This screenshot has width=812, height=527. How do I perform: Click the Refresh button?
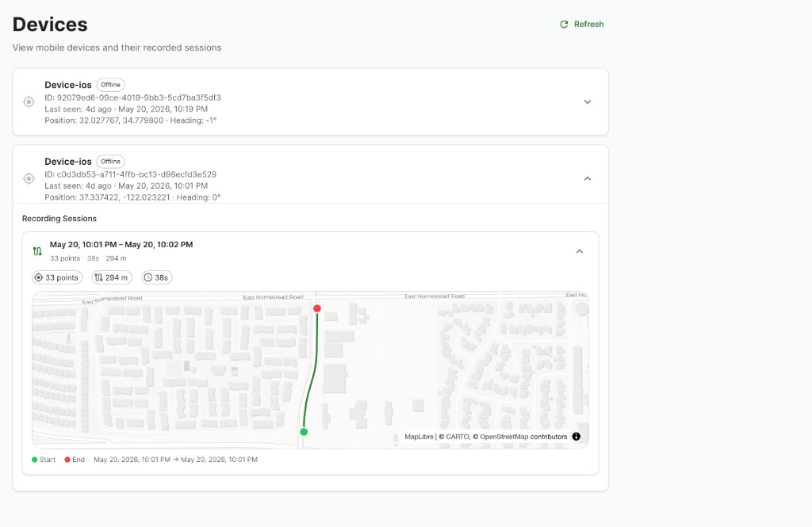pyautogui.click(x=581, y=25)
